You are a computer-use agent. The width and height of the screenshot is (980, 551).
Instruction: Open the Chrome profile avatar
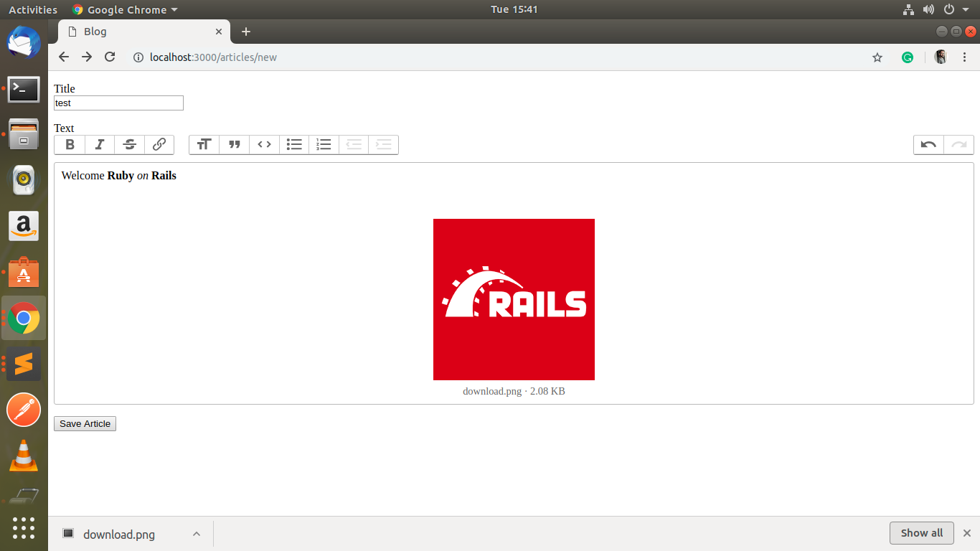[x=941, y=57]
